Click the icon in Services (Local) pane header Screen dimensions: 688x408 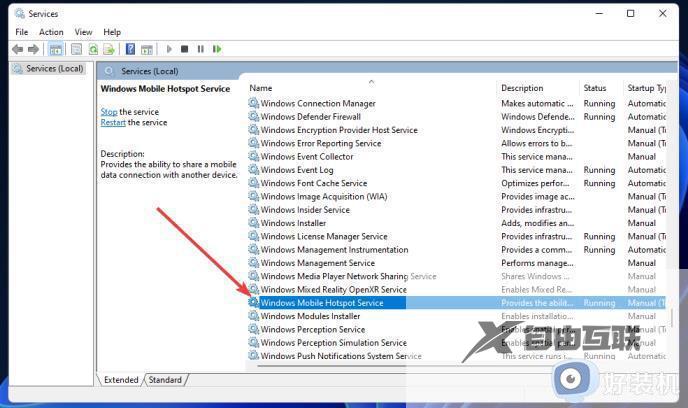pyautogui.click(x=109, y=71)
